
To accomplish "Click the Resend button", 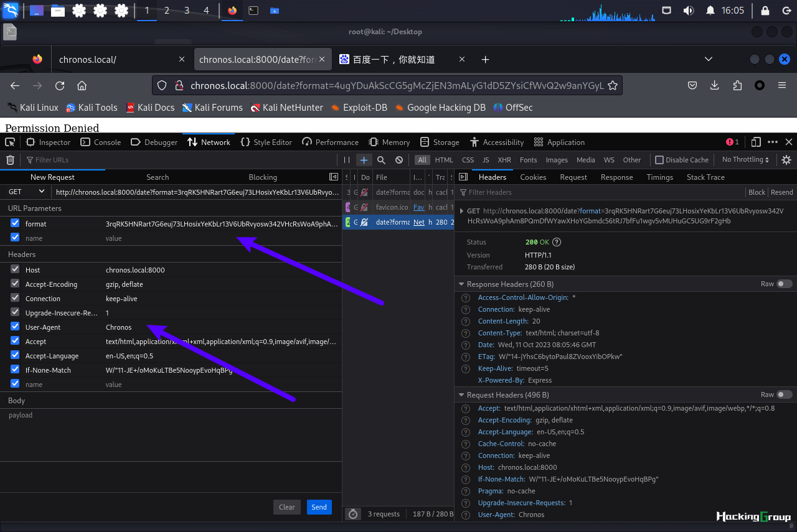I will pyautogui.click(x=782, y=192).
